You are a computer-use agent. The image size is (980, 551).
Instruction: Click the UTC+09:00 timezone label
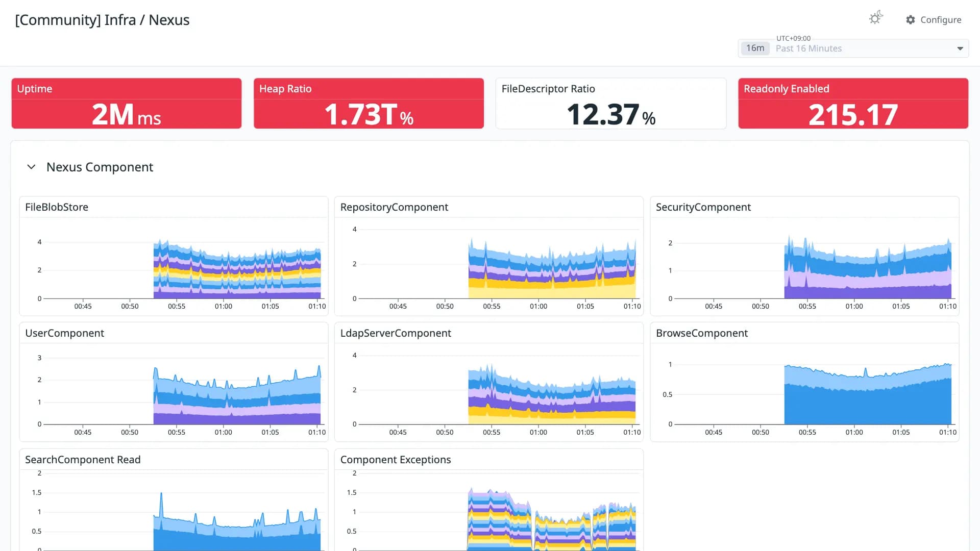(793, 38)
